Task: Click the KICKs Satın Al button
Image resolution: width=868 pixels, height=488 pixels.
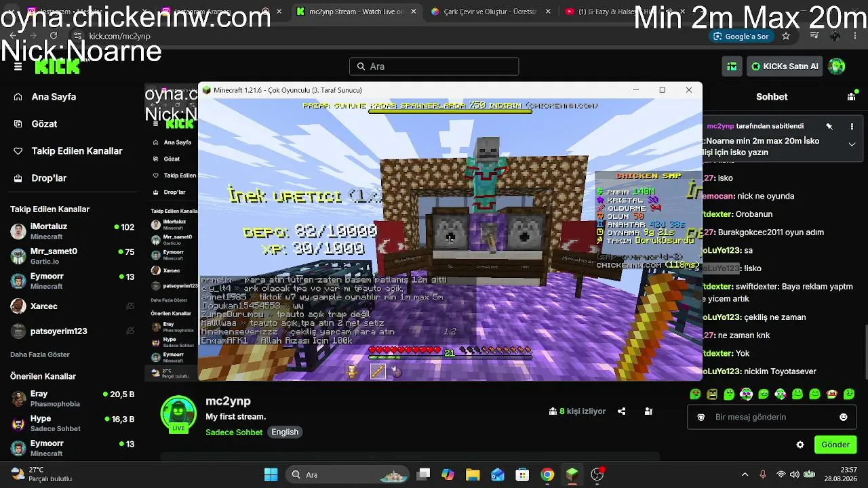Action: (x=785, y=66)
